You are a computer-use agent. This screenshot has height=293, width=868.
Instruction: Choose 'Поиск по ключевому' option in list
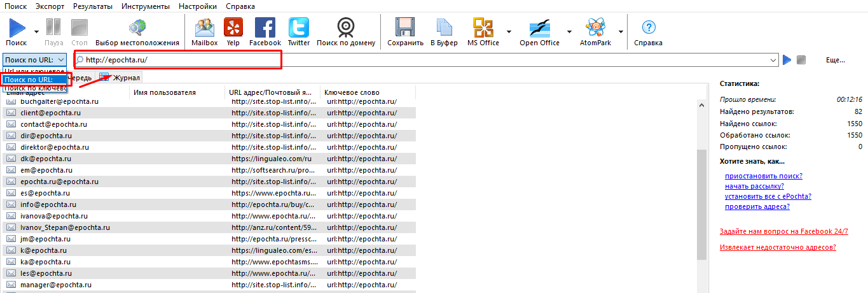pyautogui.click(x=34, y=88)
